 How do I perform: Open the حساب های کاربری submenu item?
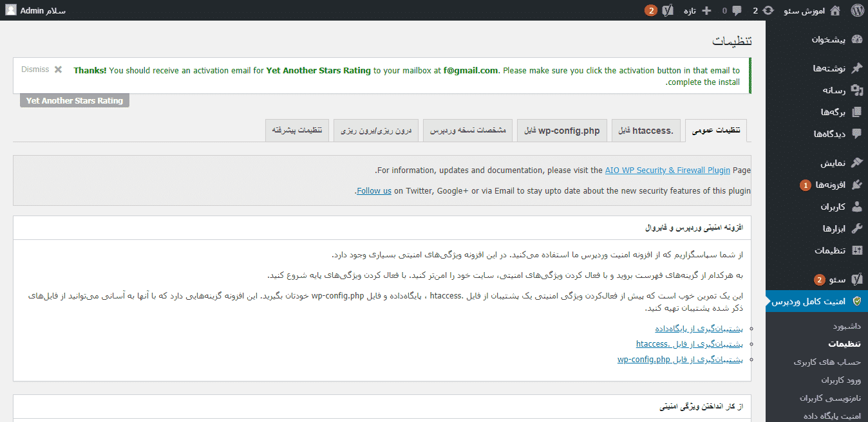point(827,362)
